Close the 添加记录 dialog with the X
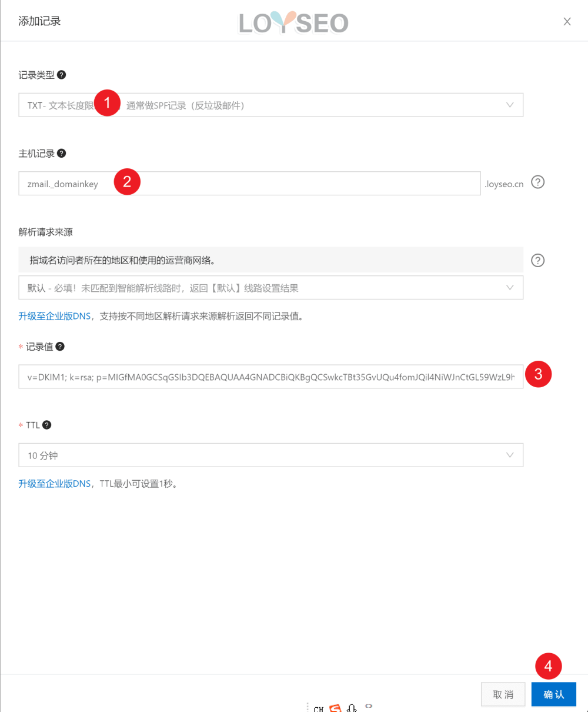Screen dimensions: 588x712 567,21
